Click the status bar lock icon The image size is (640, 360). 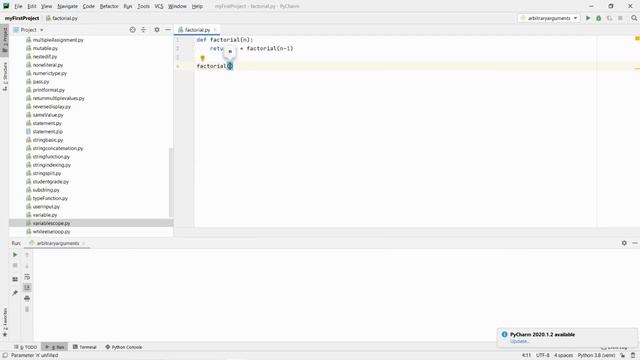623,356
